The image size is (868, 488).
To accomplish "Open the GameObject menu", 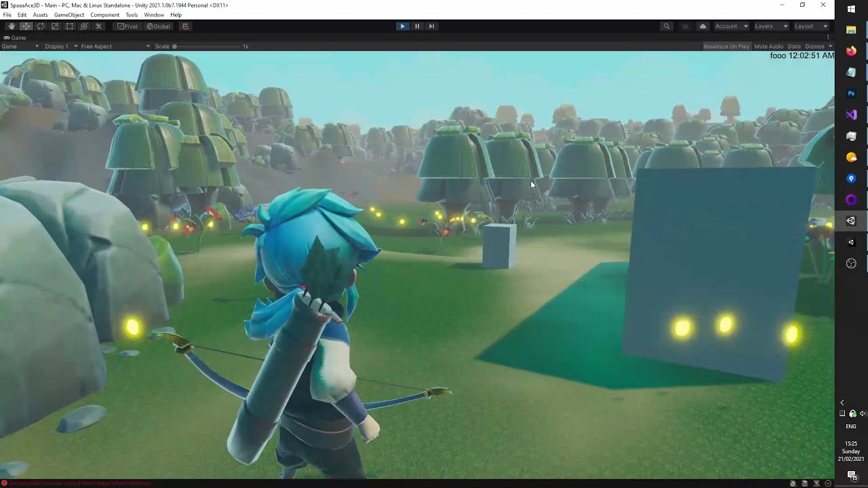I will coord(69,15).
